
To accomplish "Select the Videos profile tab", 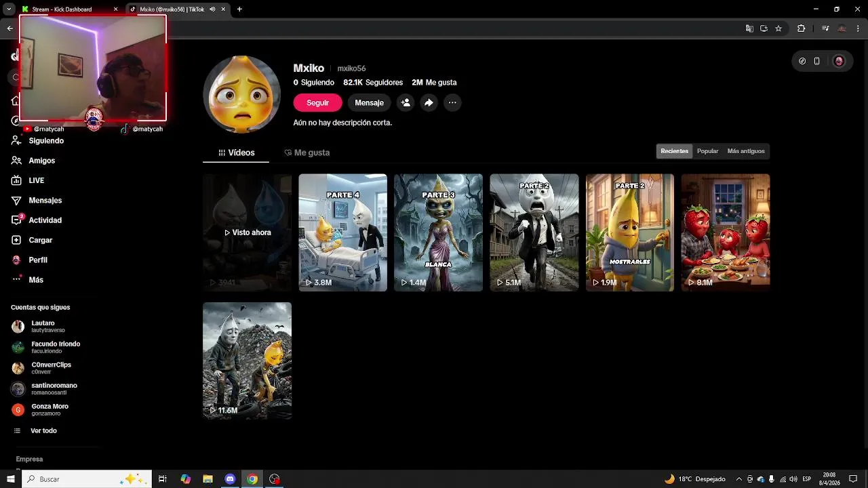I will (x=236, y=152).
